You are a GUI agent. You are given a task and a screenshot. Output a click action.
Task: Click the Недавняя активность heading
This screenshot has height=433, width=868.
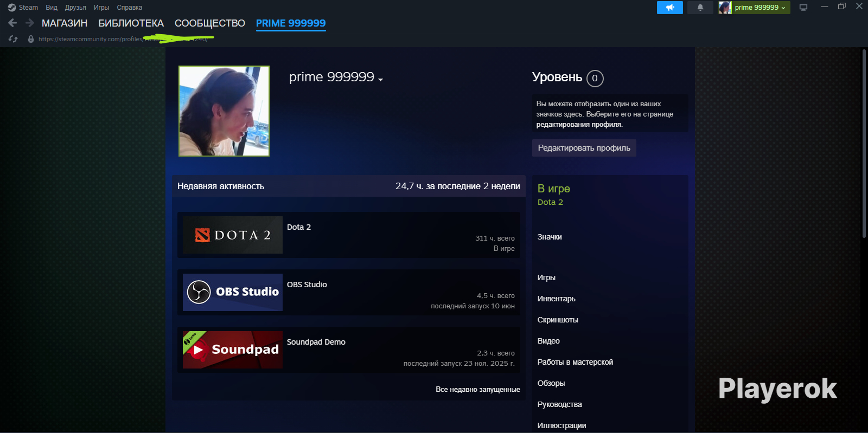coord(221,186)
